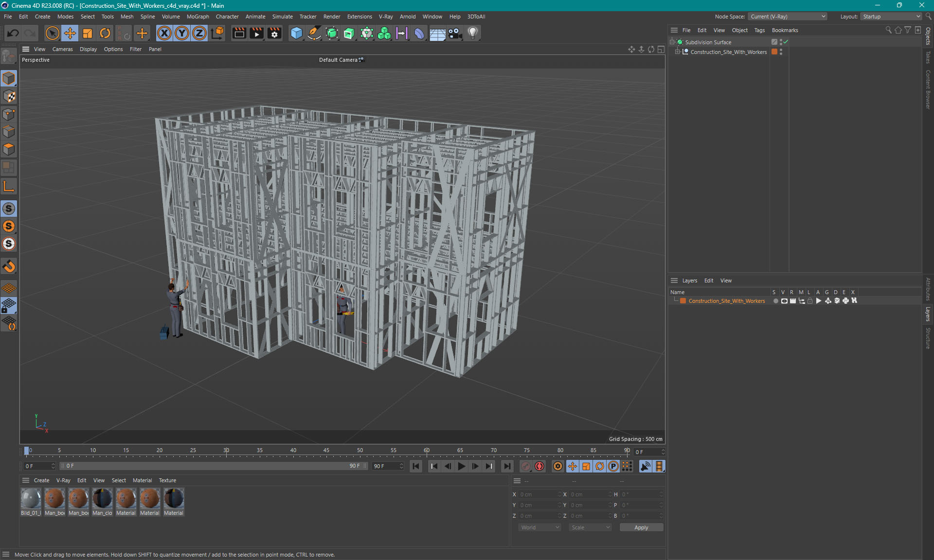Click the Undo arrow icon
The height and width of the screenshot is (560, 934).
(x=13, y=33)
